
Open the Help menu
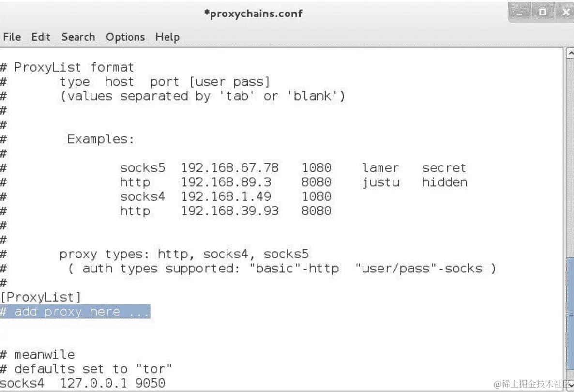[x=167, y=37]
